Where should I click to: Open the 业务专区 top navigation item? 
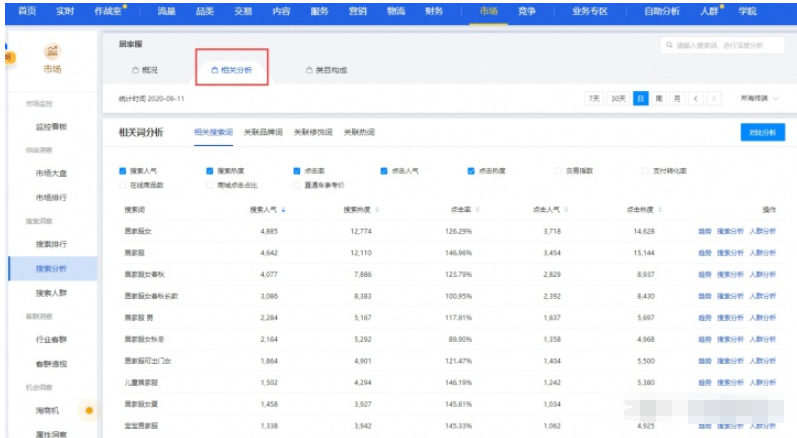(590, 11)
